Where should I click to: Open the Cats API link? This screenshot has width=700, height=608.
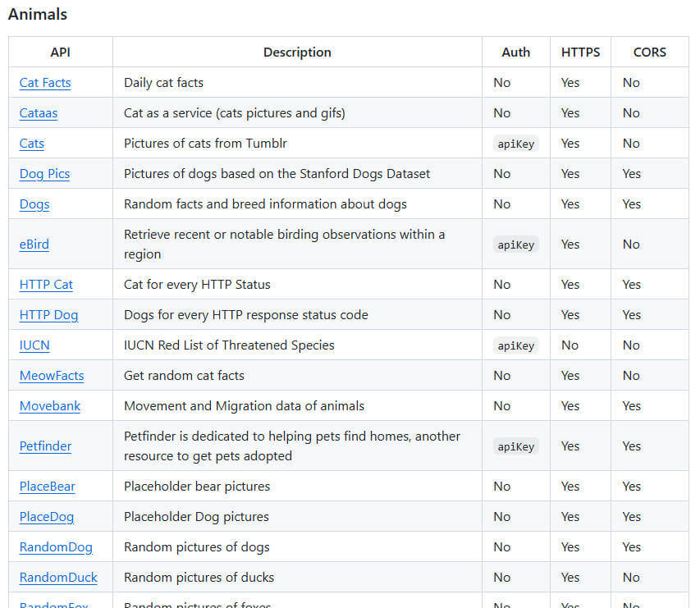pos(32,144)
